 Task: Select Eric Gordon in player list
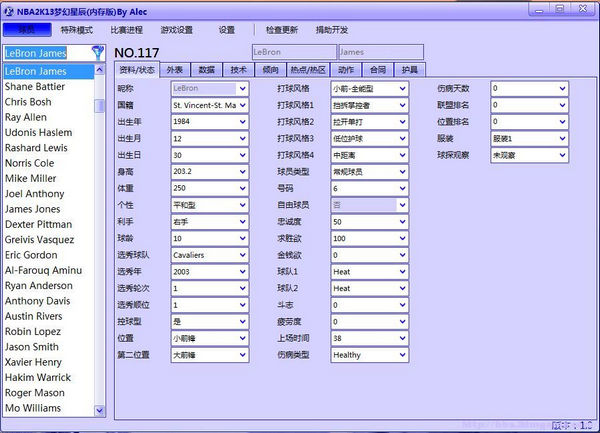click(x=48, y=255)
